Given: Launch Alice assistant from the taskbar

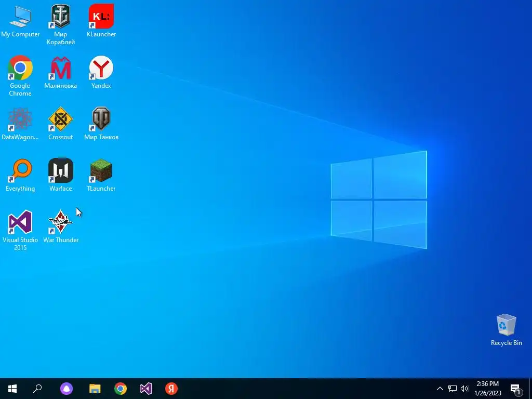Looking at the screenshot, I should tap(66, 389).
